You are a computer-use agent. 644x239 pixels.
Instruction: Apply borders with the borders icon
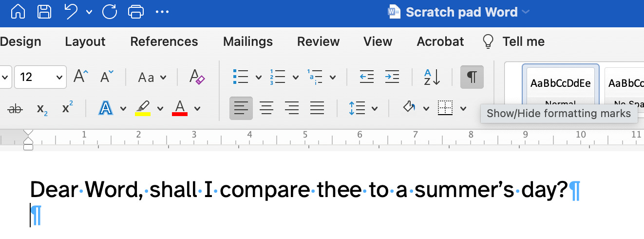click(445, 108)
